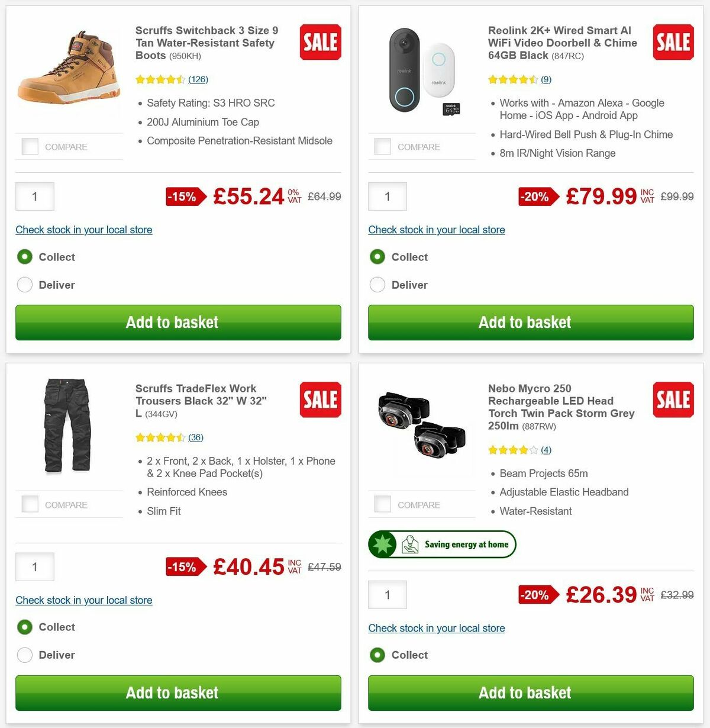This screenshot has height=728, width=710.
Task: Check stock for TradeFlex trousers in local store
Action: point(83,600)
